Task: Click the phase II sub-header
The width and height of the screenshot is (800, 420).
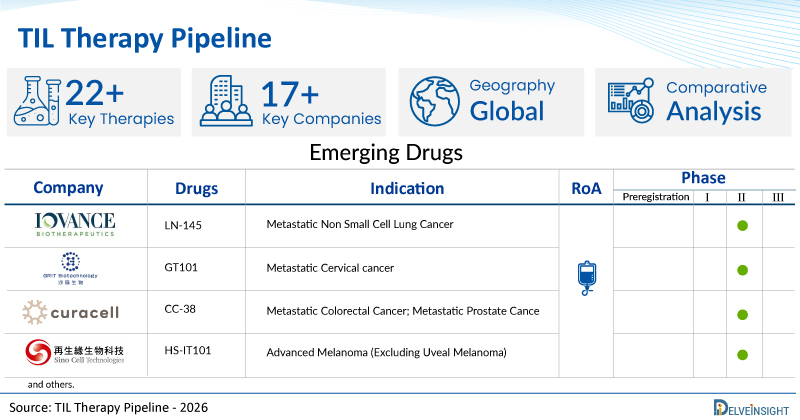Action: [x=741, y=197]
